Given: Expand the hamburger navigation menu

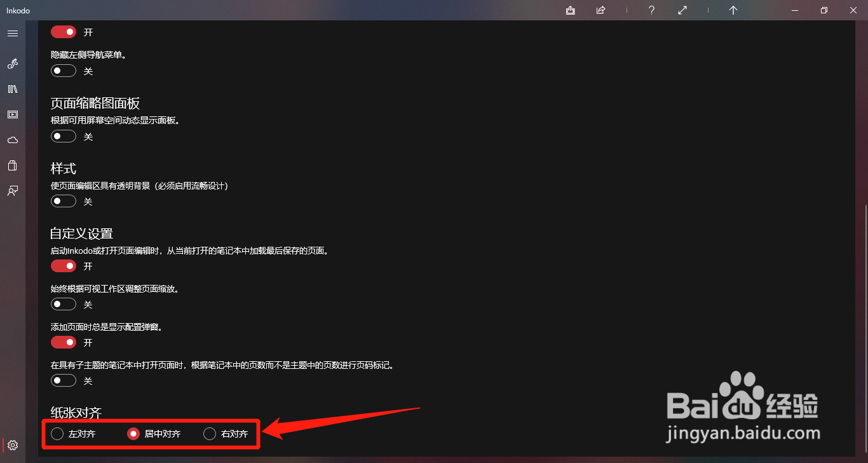Looking at the screenshot, I should point(13,33).
